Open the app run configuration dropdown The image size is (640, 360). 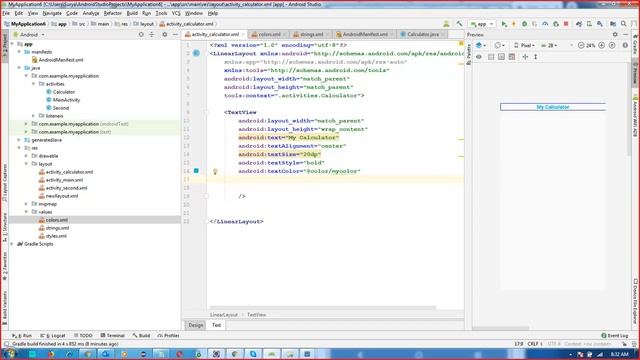[482, 24]
